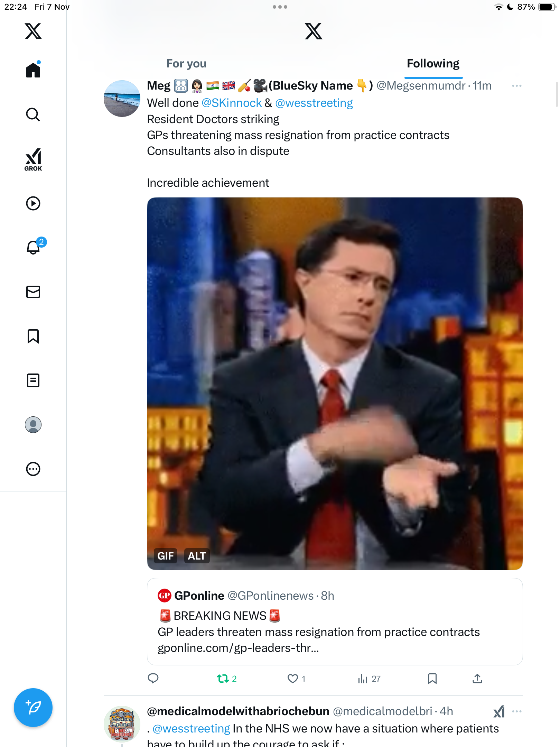Open the Video play icon in sidebar

(x=33, y=203)
